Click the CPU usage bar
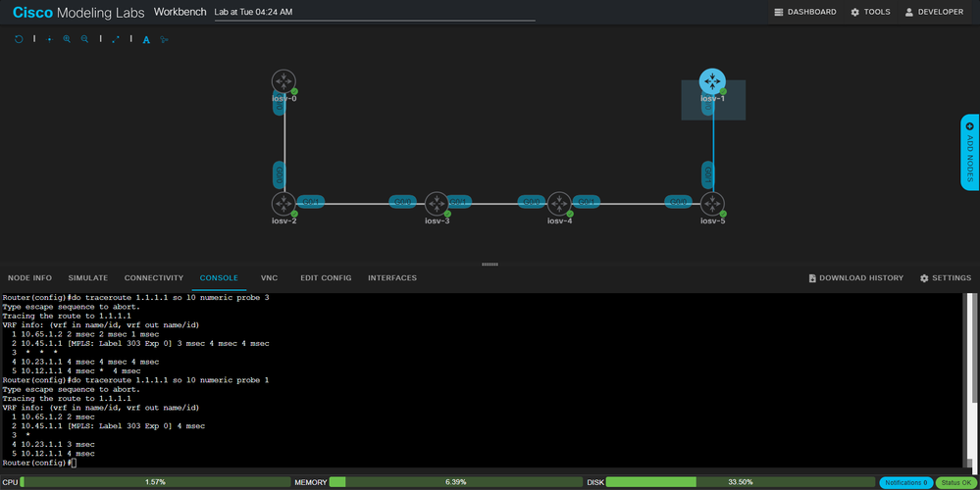This screenshot has width=980, height=490. pyautogui.click(x=156, y=482)
